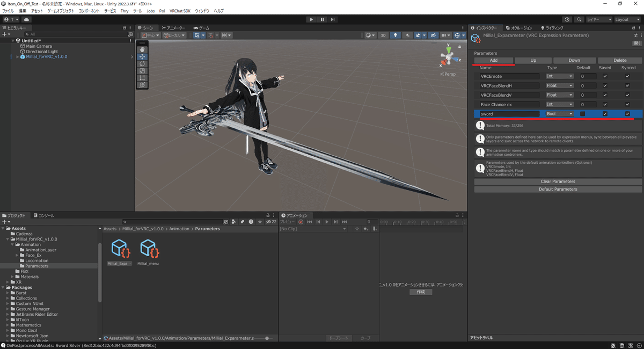Screen dimensions: 644x349
Task: Click the Clear Parameters button
Action: coord(558,181)
